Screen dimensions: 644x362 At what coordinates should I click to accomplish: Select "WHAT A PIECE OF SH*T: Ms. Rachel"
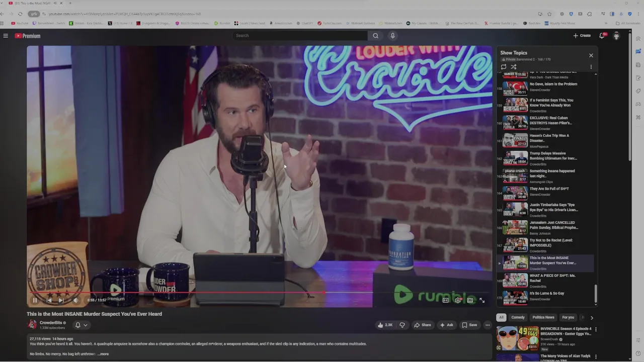pyautogui.click(x=545, y=280)
